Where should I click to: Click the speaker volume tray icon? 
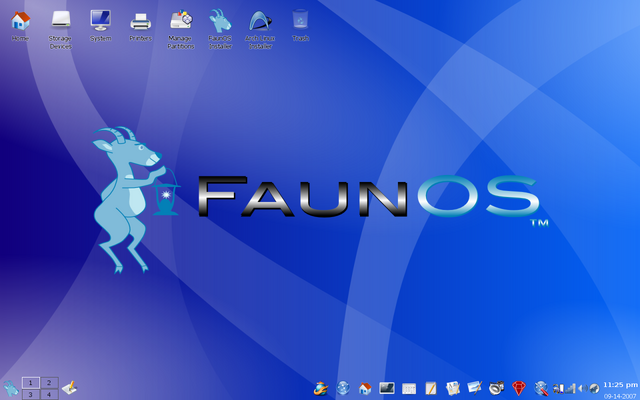tap(582, 388)
